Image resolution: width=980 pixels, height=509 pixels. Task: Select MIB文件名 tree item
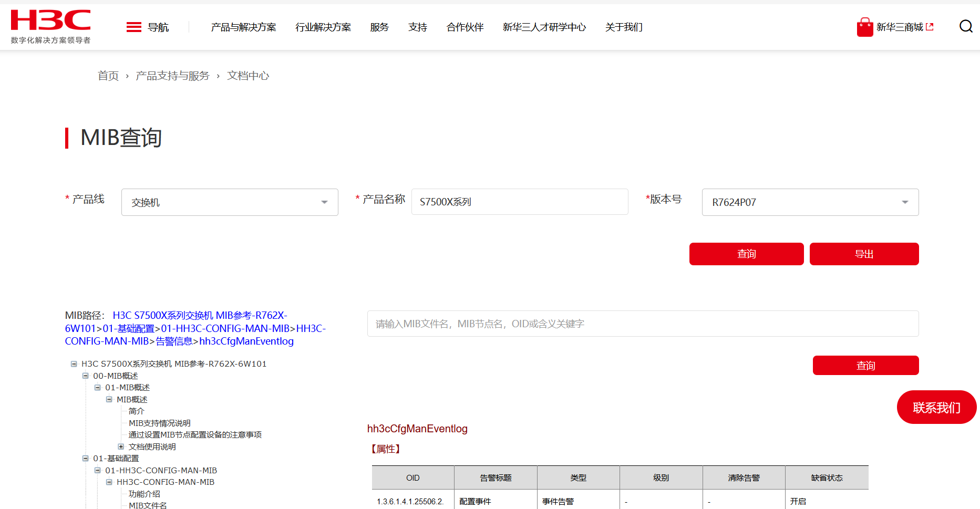click(x=148, y=505)
